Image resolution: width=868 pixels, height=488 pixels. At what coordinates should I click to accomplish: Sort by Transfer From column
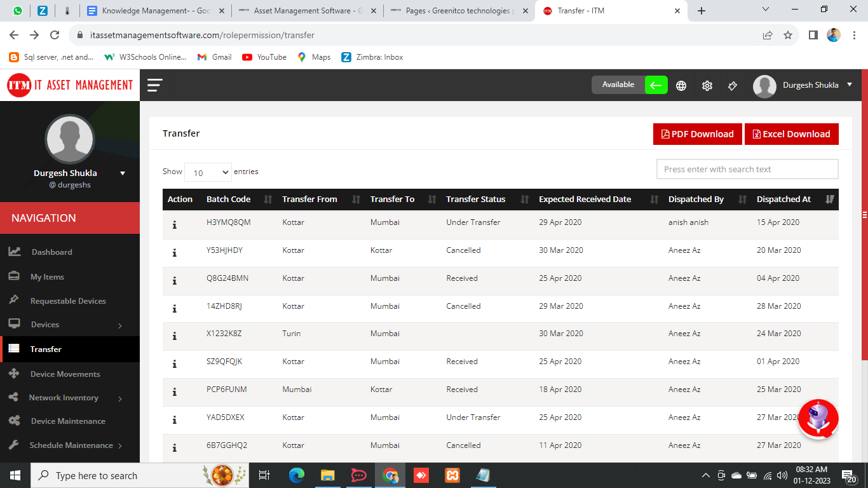click(321, 200)
